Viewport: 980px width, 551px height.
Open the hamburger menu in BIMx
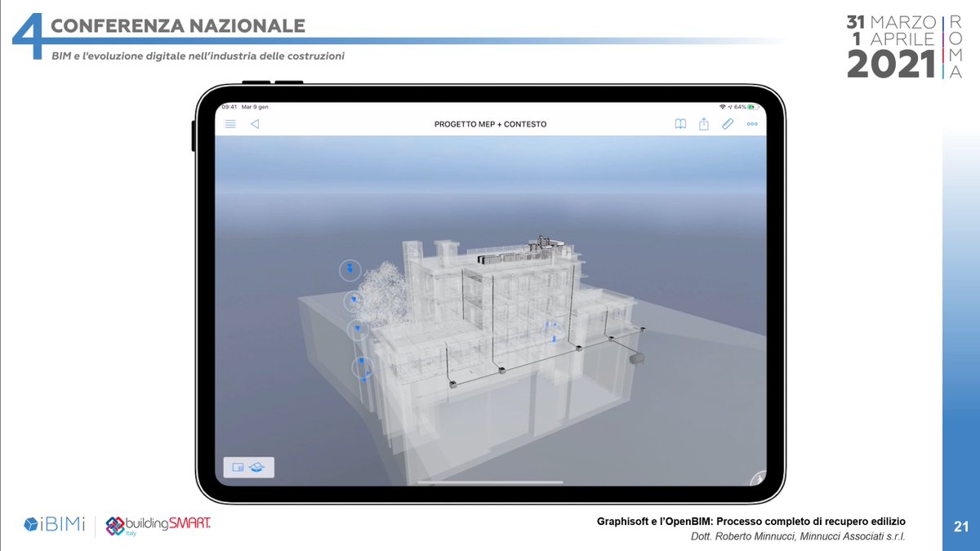pyautogui.click(x=230, y=124)
